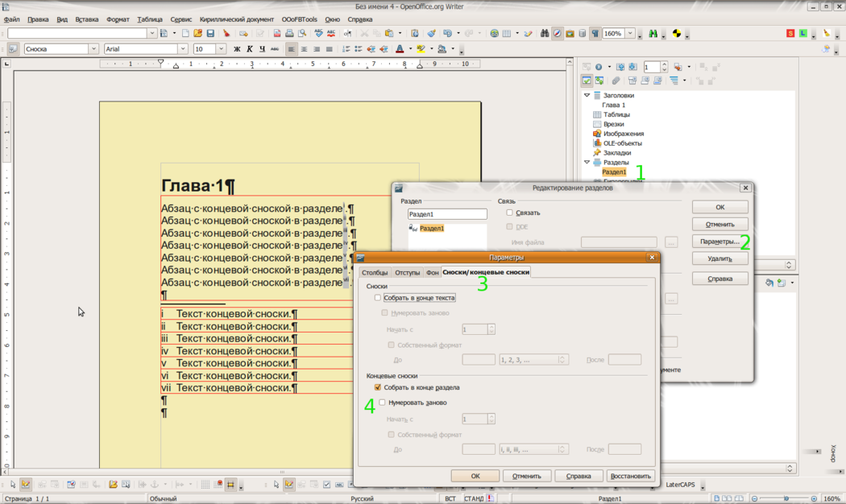Apply underline formatting (Ч)
The width and height of the screenshot is (846, 504).
[x=262, y=49]
